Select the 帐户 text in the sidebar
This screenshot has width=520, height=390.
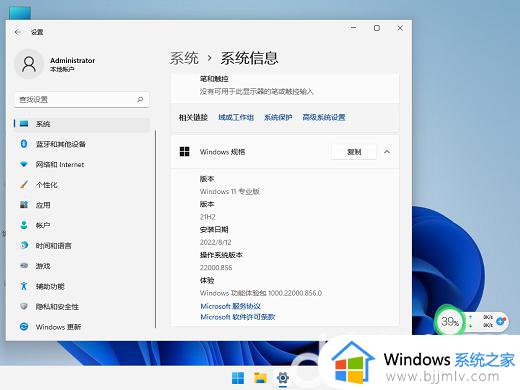pyautogui.click(x=43, y=225)
